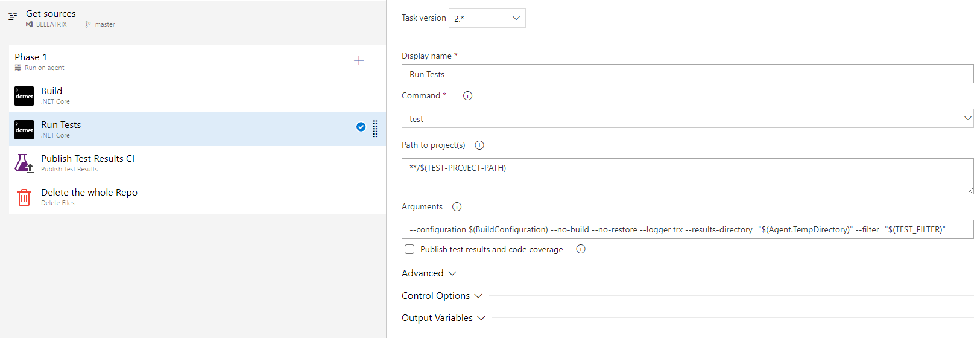This screenshot has width=980, height=338.
Task: Open the Get sources step
Action: [193, 18]
